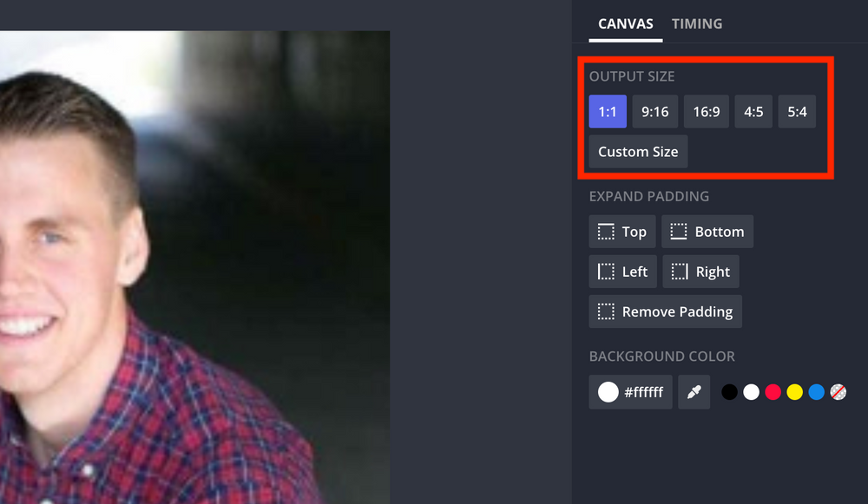Choose the black background swatch
Screen dimensions: 868x504
[728, 391]
